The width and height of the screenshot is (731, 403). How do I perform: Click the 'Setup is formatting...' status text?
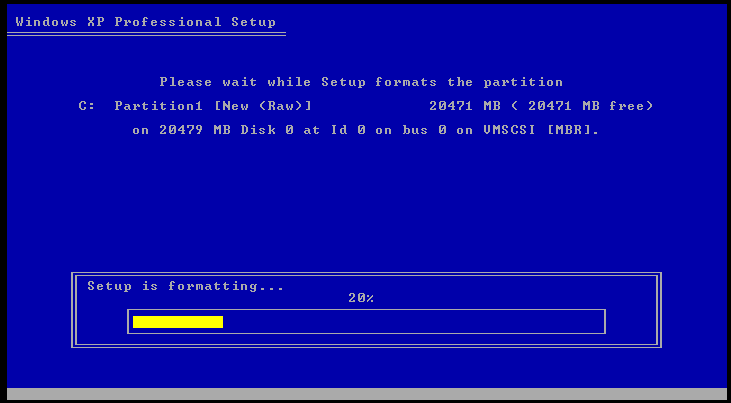tap(186, 286)
